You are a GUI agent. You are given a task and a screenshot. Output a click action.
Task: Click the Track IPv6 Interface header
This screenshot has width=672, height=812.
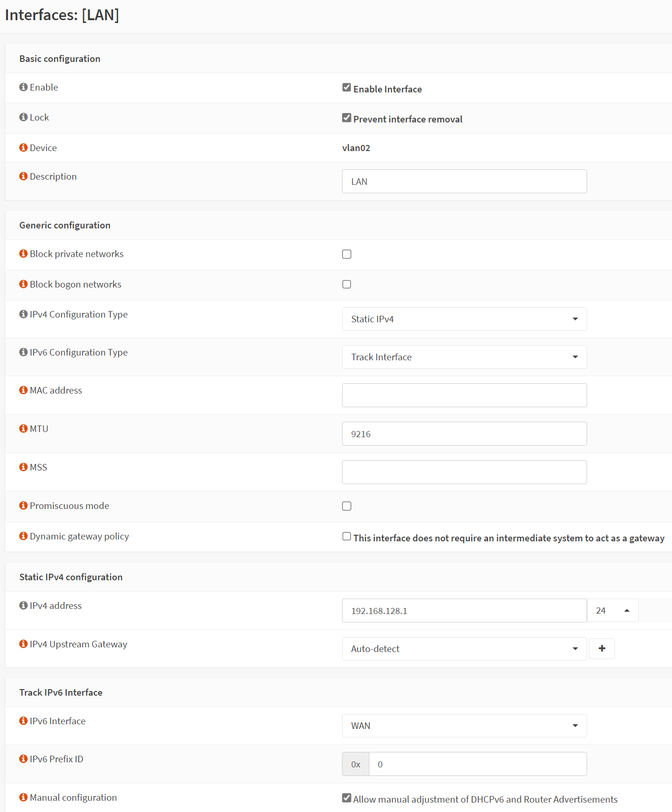coord(61,692)
